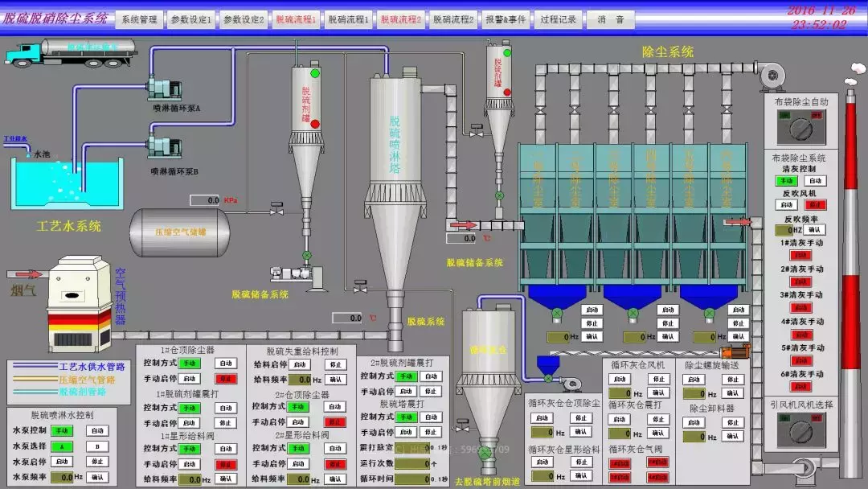Start 1# manual ash cleaning (1#清灰手动)

[x=800, y=255]
